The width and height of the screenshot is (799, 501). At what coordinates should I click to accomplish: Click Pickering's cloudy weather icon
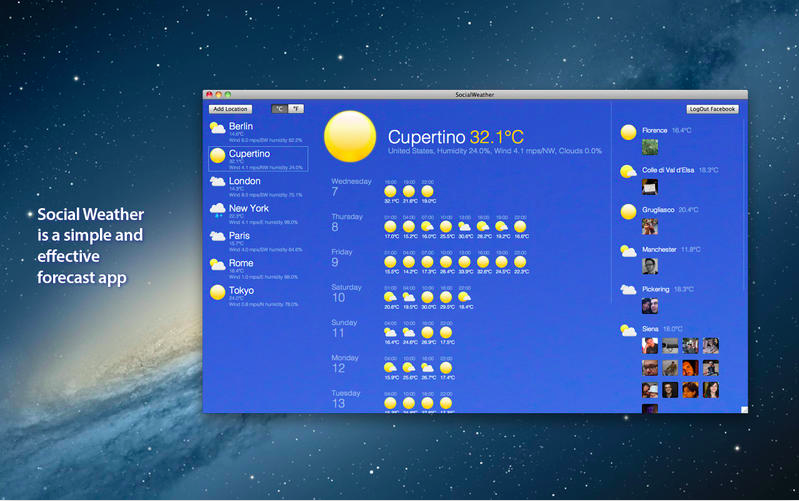pyautogui.click(x=628, y=290)
